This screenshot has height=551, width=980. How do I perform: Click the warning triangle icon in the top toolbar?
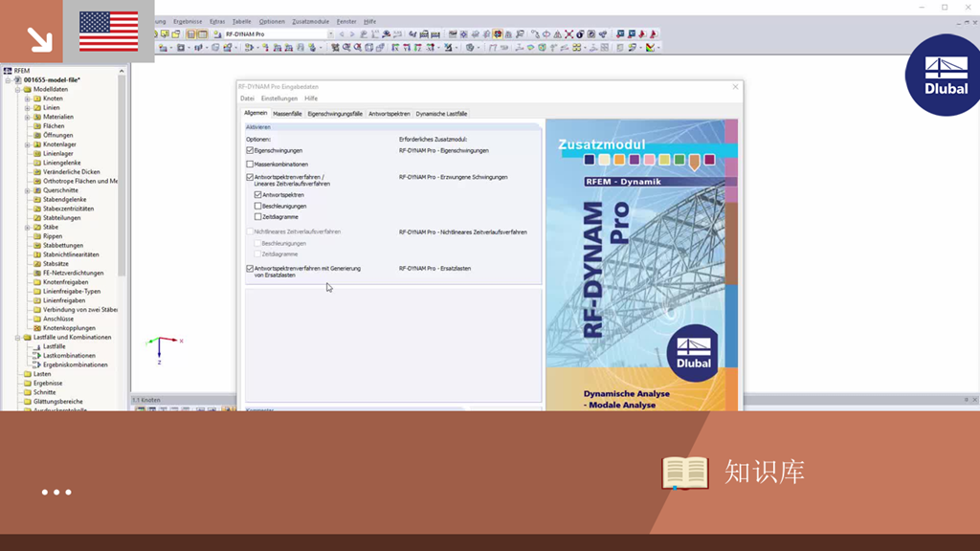558,34
